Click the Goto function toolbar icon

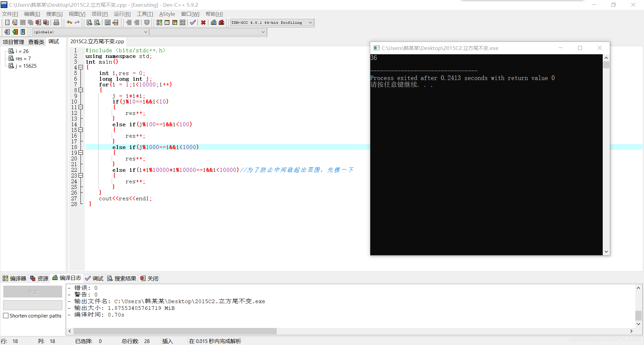coord(108,22)
